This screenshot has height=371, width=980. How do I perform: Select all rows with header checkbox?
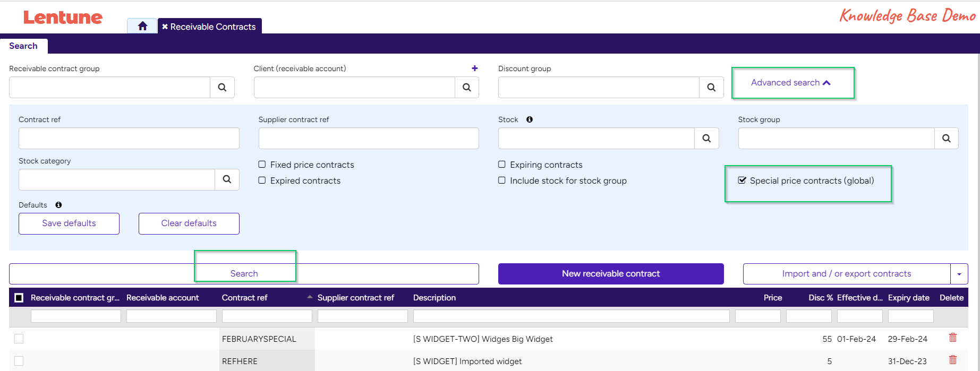(19, 298)
